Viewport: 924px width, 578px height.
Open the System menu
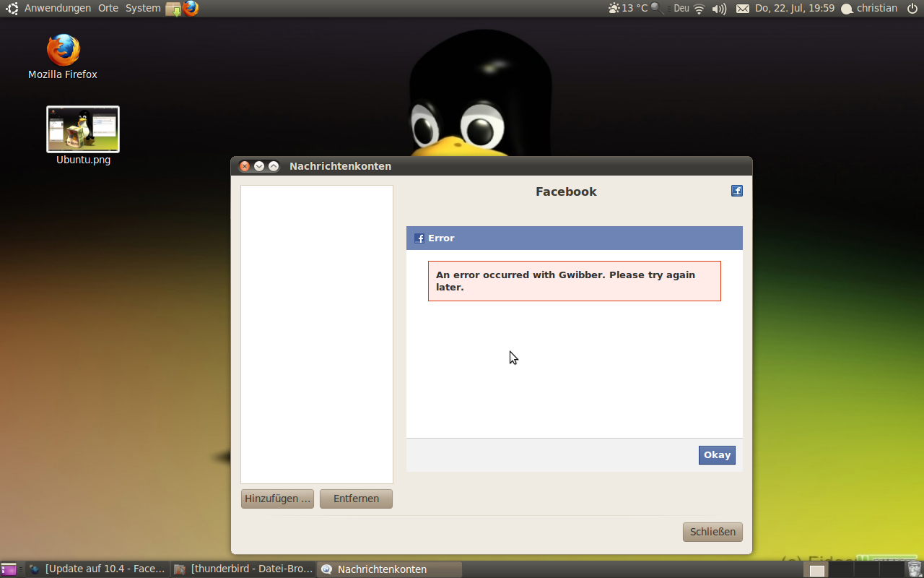pos(143,9)
